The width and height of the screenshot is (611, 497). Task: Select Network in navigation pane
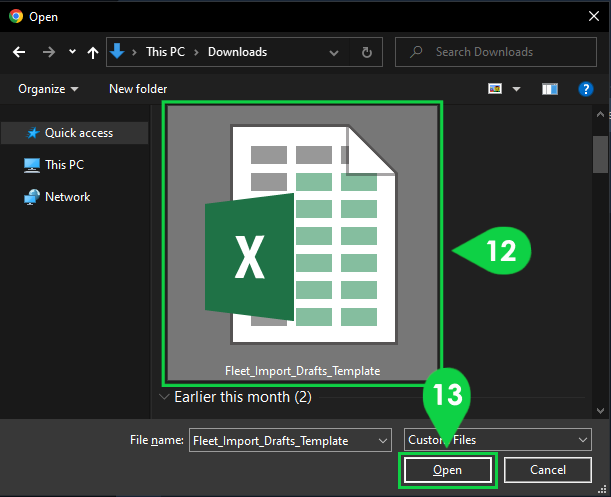57,197
